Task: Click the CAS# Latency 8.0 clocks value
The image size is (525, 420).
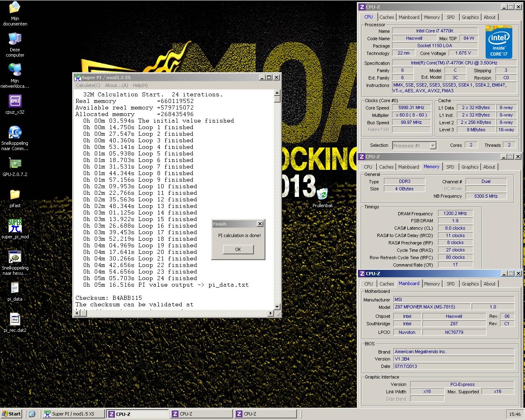Action: click(x=455, y=228)
